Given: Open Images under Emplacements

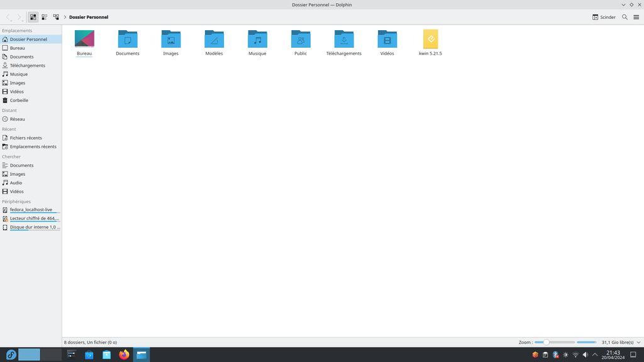Looking at the screenshot, I should point(31,83).
